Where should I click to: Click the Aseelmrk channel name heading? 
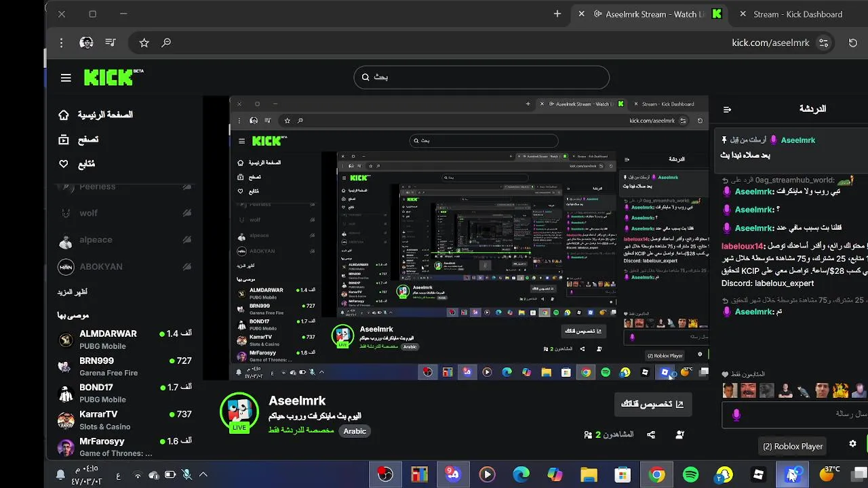pos(297,401)
